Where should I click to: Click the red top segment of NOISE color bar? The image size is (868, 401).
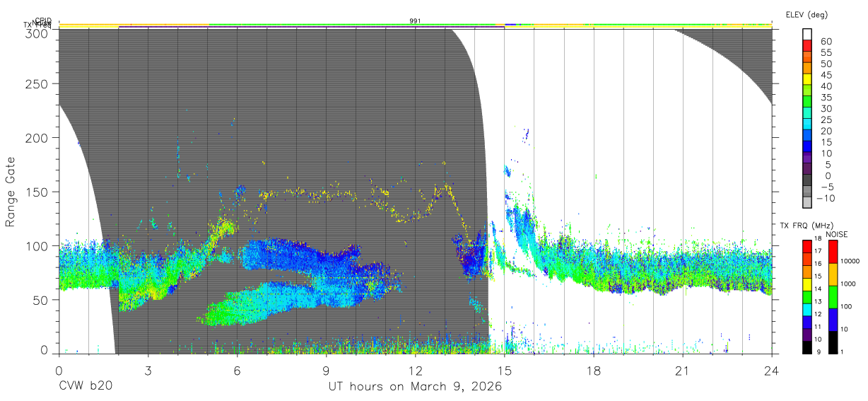(833, 252)
